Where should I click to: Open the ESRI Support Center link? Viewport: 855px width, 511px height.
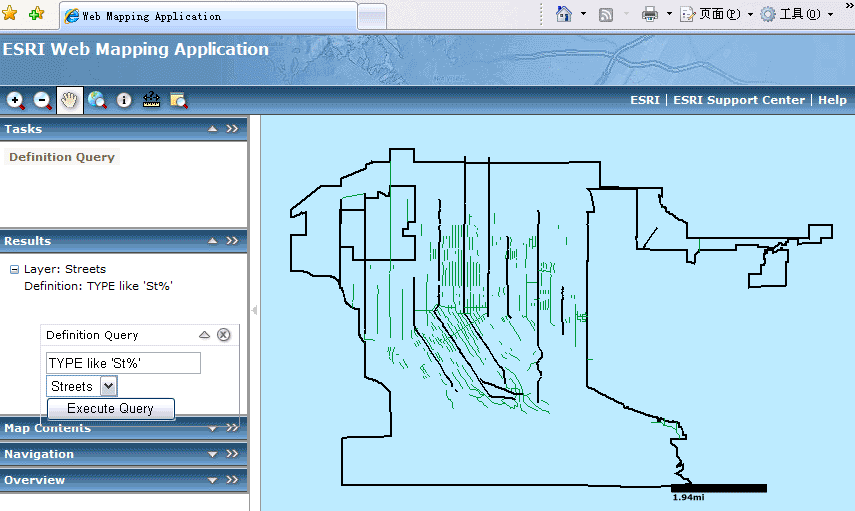[x=739, y=100]
